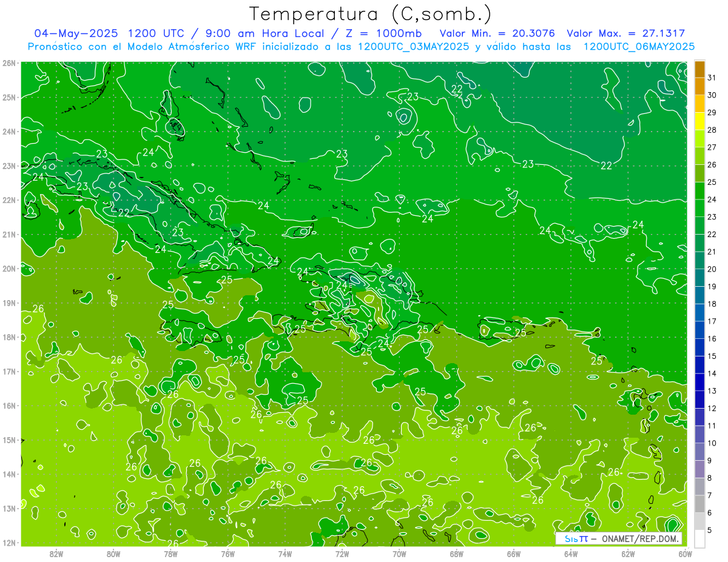Image resolution: width=728 pixels, height=562 pixels.
Task: Click the colorbar label 19
Action: tap(712, 287)
